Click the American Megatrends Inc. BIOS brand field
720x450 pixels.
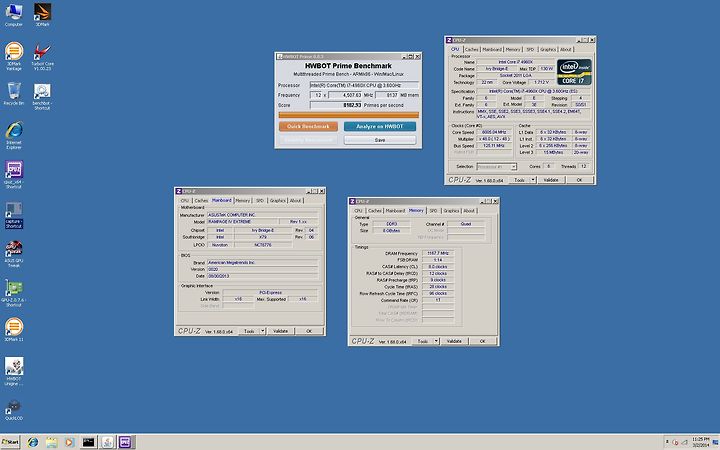pyautogui.click(x=262, y=262)
